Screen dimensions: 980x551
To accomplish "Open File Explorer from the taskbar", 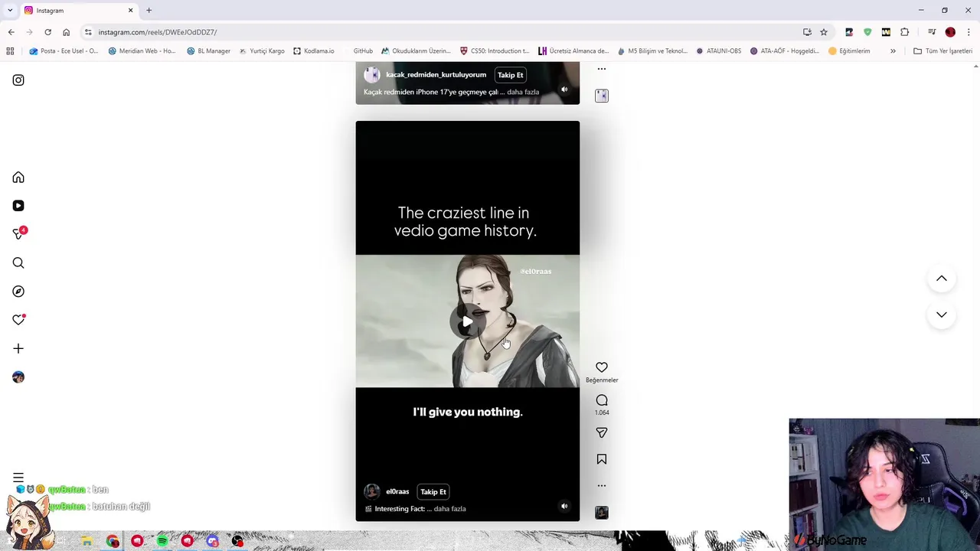I will pos(87,541).
